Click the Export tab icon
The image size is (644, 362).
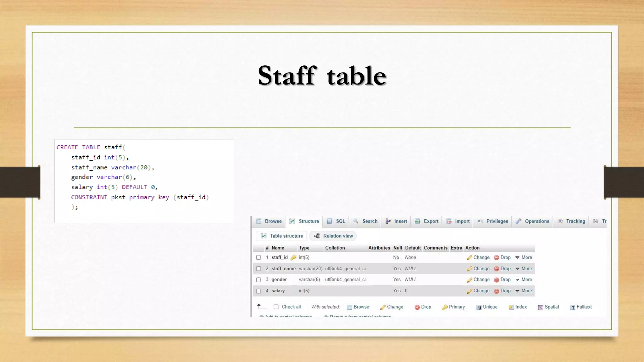(418, 221)
